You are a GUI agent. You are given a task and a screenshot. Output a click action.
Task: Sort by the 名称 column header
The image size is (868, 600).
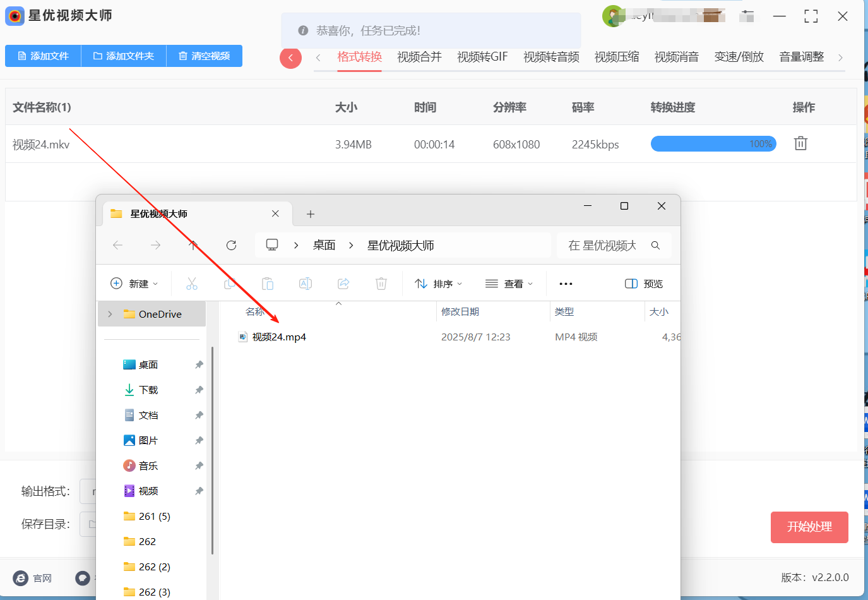[x=256, y=311]
